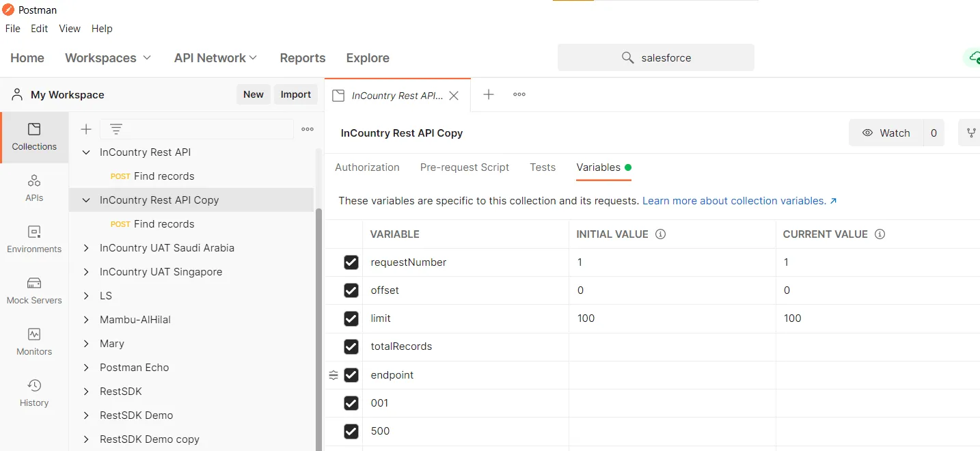This screenshot has width=980, height=451.
Task: Open the Monitors sidebar panel
Action: tap(34, 342)
